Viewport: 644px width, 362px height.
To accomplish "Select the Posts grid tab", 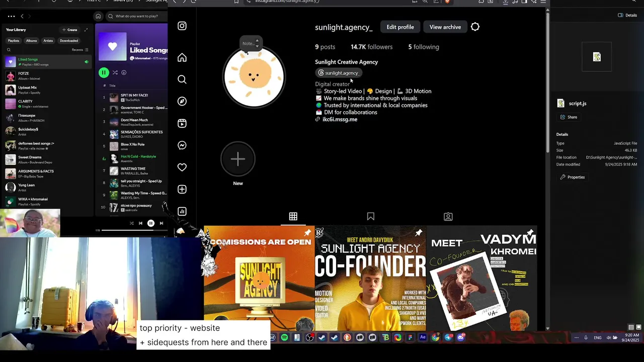I will point(293,216).
